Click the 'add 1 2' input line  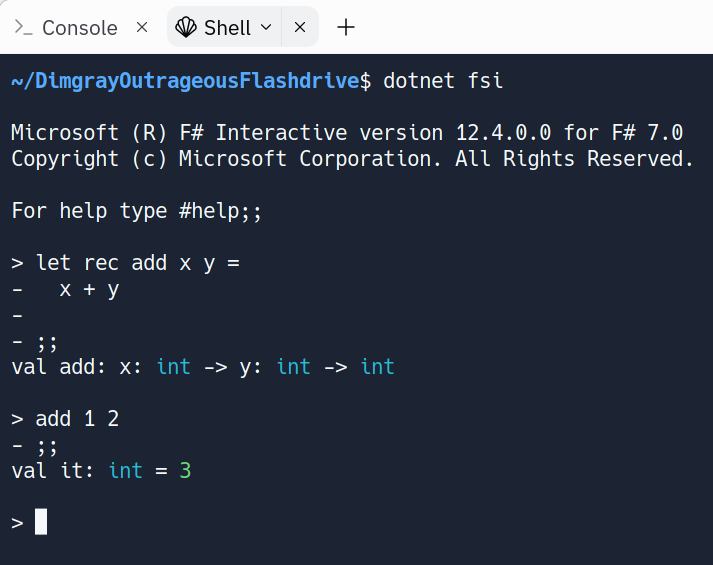click(x=77, y=419)
